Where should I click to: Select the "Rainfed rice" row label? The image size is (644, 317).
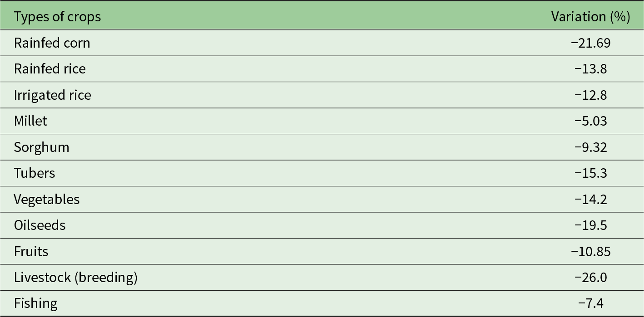click(x=50, y=69)
